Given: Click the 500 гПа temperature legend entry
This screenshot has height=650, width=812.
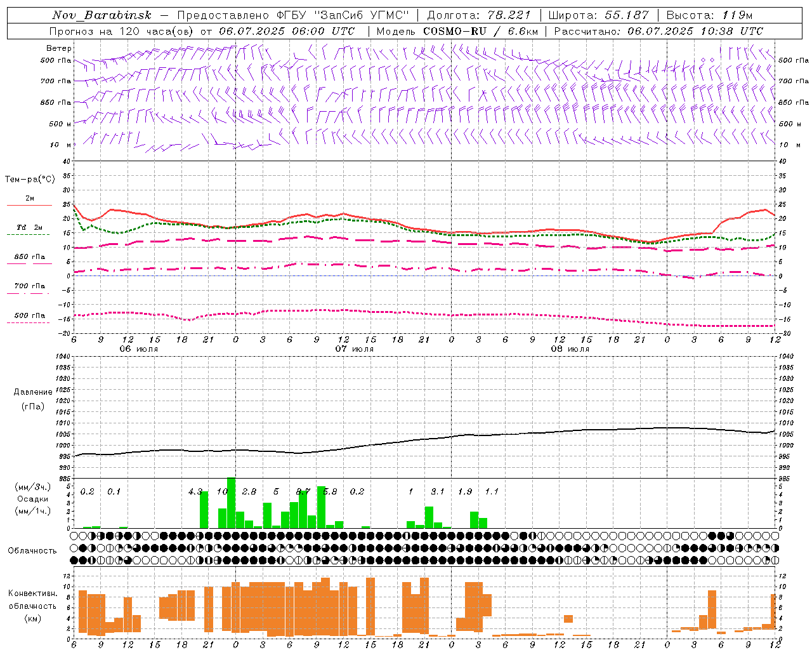Looking at the screenshot, I should [30, 315].
